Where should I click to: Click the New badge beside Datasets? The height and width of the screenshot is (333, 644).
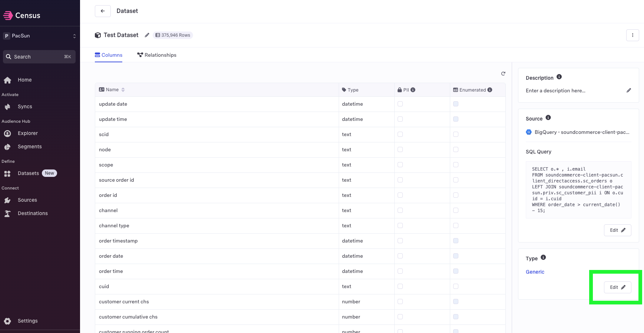49,173
